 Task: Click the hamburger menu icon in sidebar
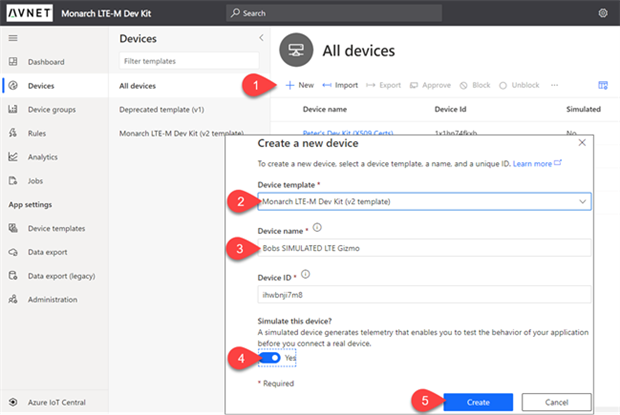coord(13,38)
